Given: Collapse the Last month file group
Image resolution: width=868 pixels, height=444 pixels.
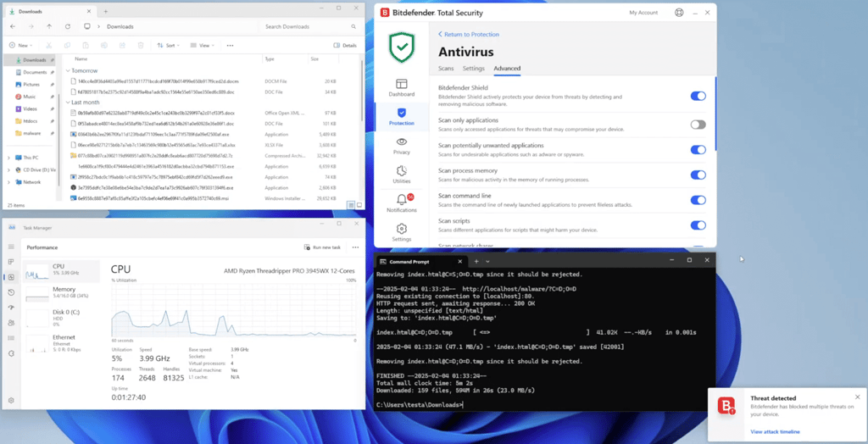Looking at the screenshot, I should [68, 103].
